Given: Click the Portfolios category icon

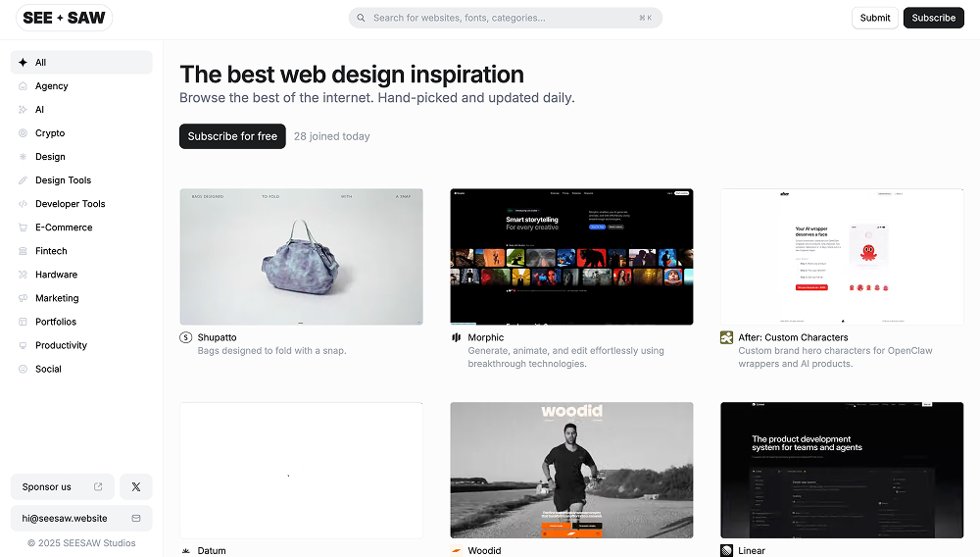Looking at the screenshot, I should pyautogui.click(x=24, y=322).
